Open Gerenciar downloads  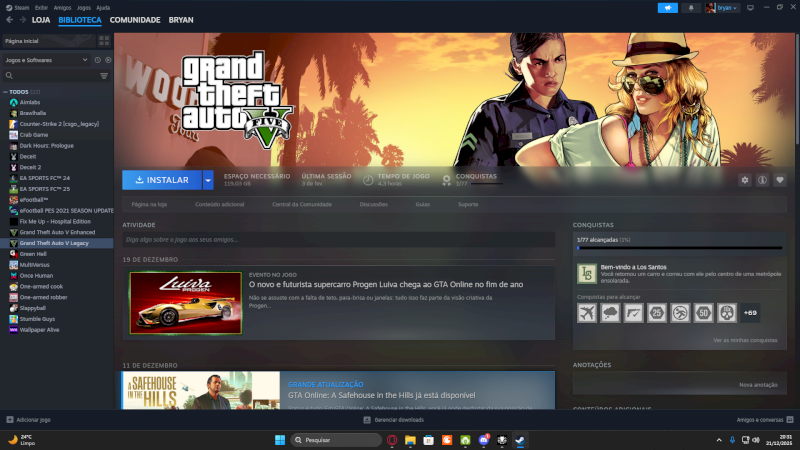[x=393, y=420]
